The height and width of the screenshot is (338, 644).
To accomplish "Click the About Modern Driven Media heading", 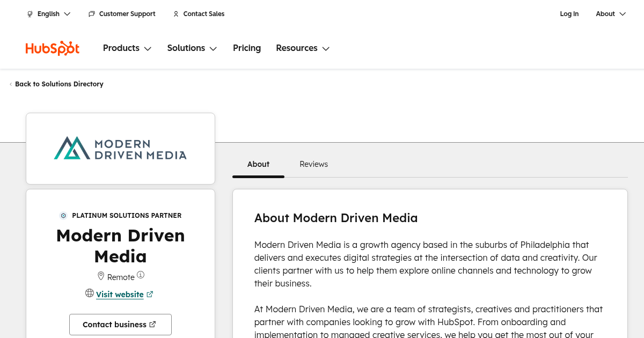I will (336, 218).
